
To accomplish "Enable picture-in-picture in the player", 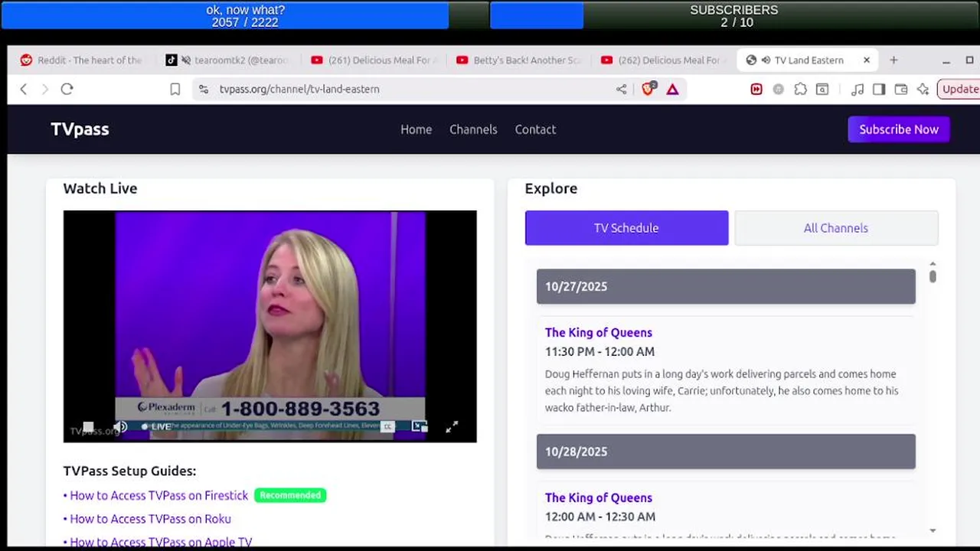I will (419, 426).
